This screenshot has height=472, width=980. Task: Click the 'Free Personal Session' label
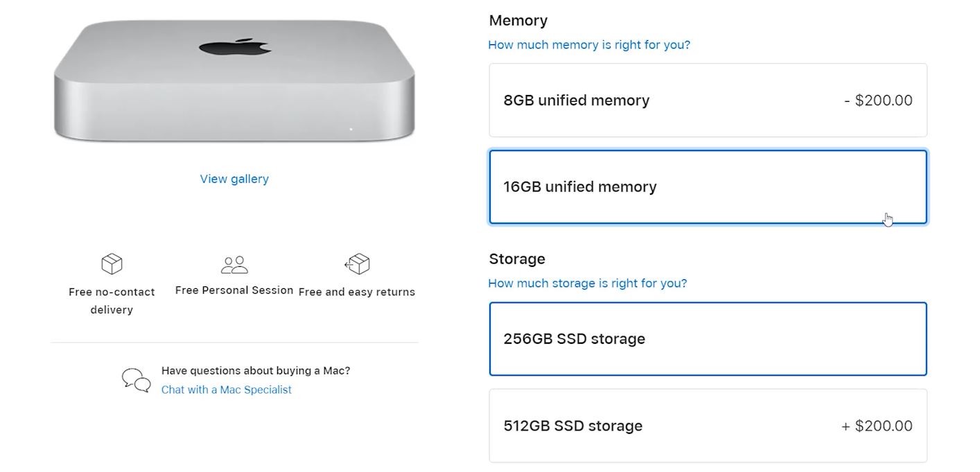(234, 290)
